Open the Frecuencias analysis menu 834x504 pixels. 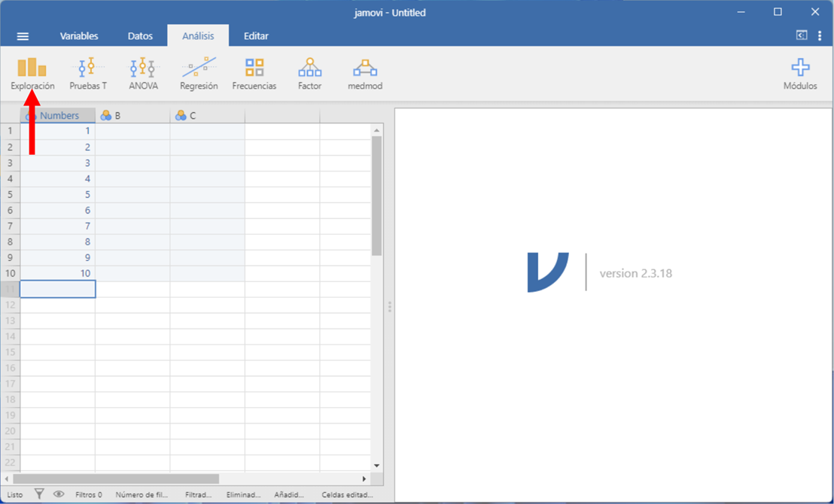click(x=254, y=74)
